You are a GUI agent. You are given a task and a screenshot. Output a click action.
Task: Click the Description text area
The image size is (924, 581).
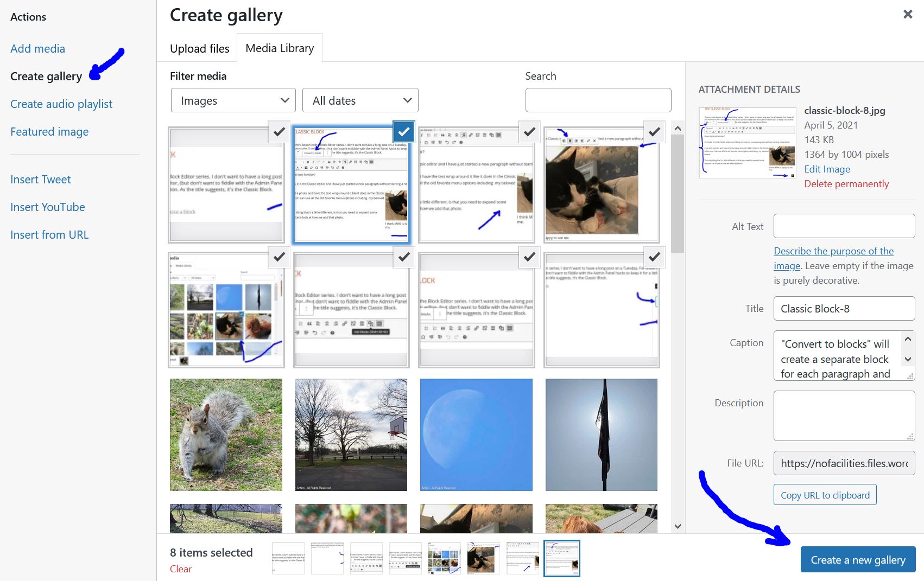844,416
